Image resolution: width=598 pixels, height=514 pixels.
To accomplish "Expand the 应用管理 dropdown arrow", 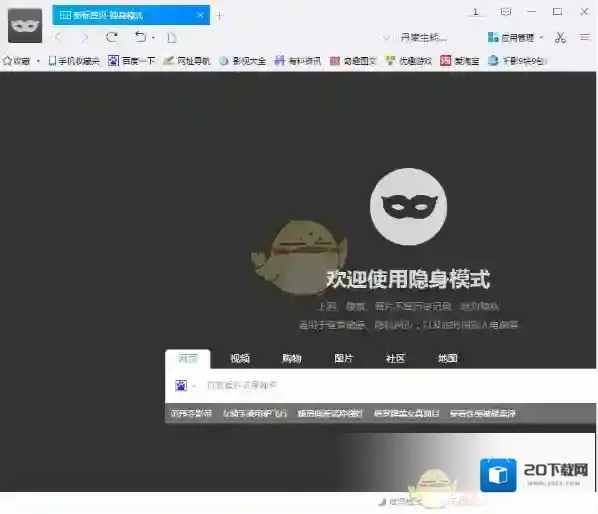I will click(542, 37).
